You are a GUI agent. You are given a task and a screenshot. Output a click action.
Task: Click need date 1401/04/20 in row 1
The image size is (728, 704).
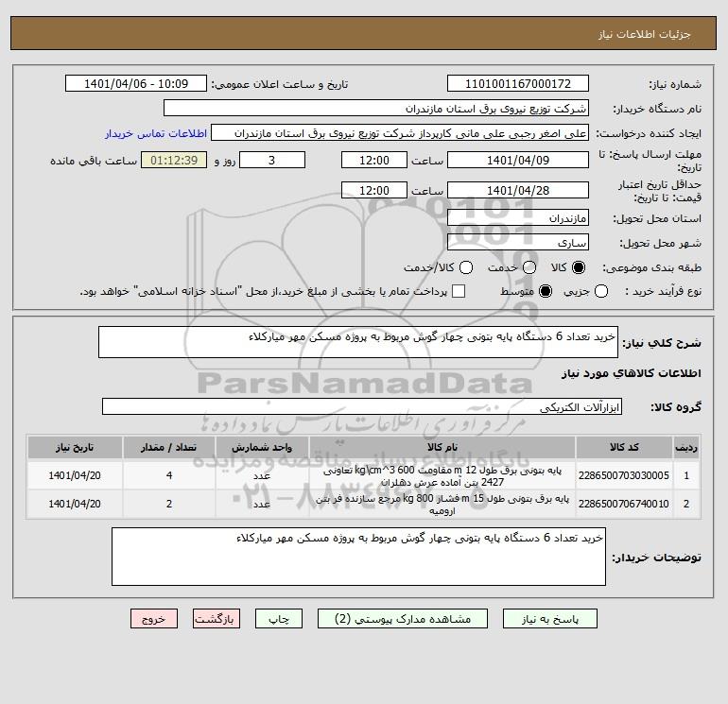(x=75, y=475)
